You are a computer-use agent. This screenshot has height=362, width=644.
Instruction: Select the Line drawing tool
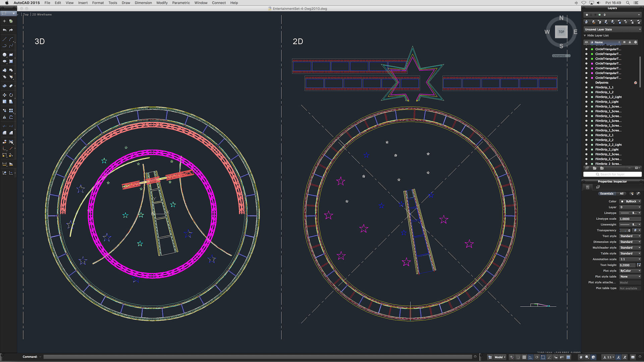4,39
